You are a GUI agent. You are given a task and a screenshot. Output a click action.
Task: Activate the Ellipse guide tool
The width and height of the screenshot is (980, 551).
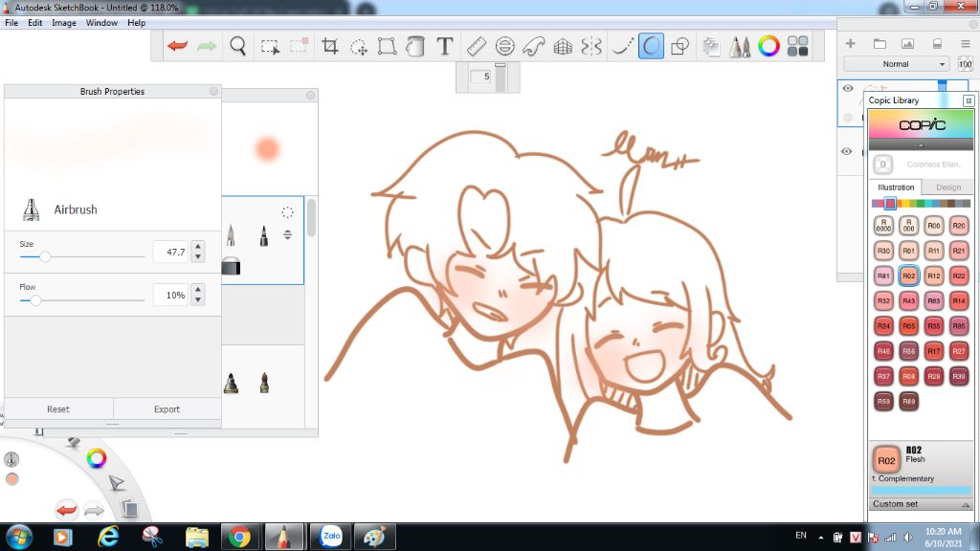[x=504, y=46]
